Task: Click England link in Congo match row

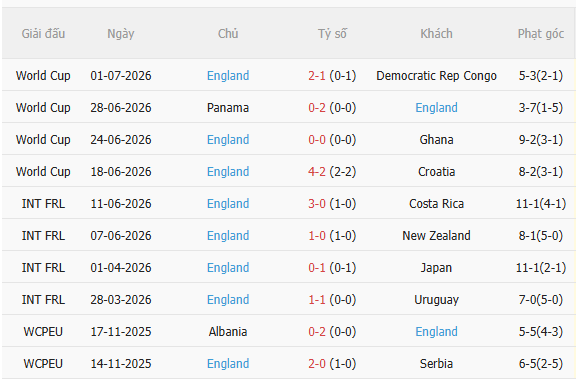Action: tap(228, 76)
